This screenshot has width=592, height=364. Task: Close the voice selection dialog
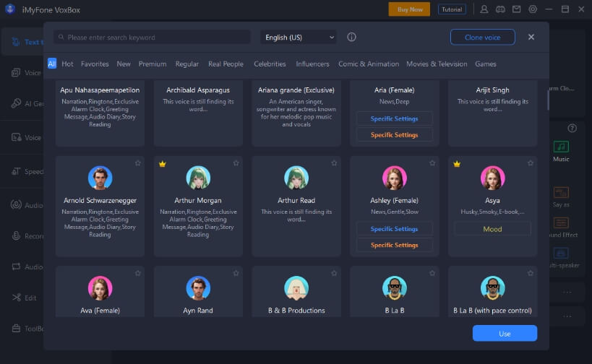click(x=531, y=37)
